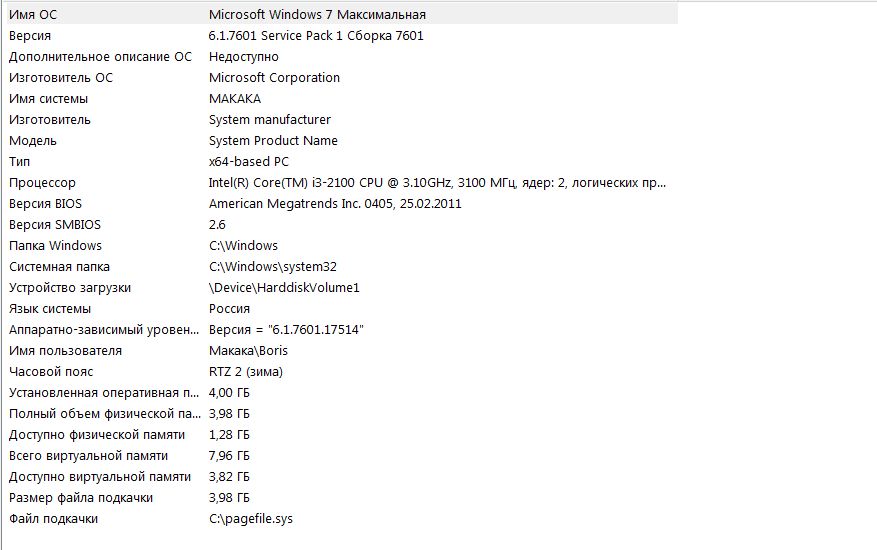The height and width of the screenshot is (550, 877).
Task: Click the "Доступно физической памяти" row
Action: click(x=97, y=435)
